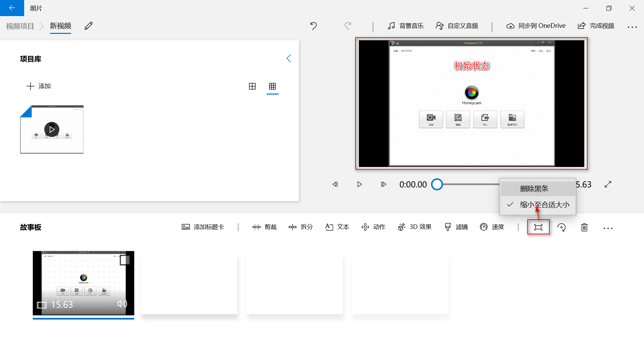Open 3D 效果 effects
The width and height of the screenshot is (644, 342).
[x=415, y=227]
